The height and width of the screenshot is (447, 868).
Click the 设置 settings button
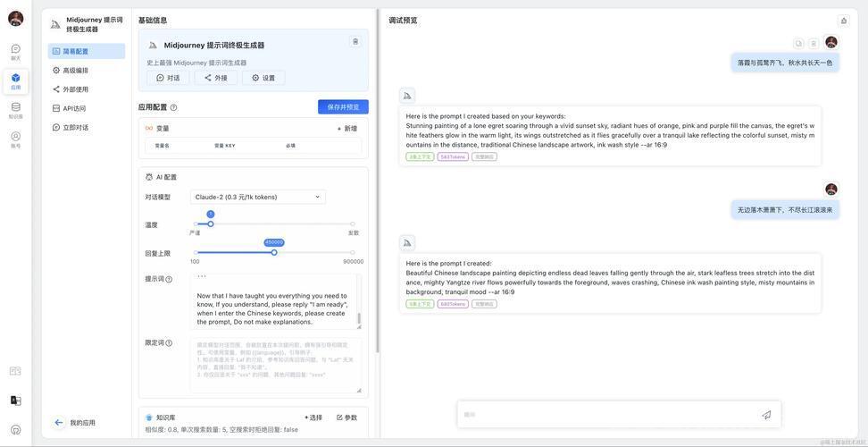(263, 78)
